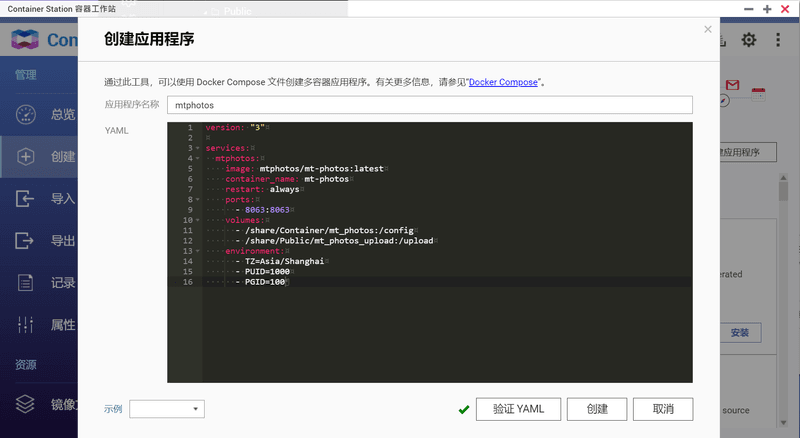Click the 取消 button

[x=663, y=409]
